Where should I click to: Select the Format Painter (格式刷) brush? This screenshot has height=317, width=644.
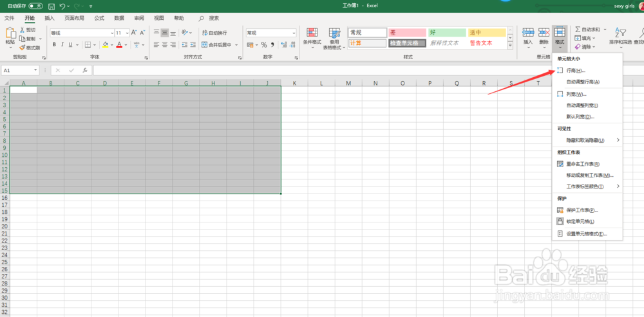click(x=23, y=48)
